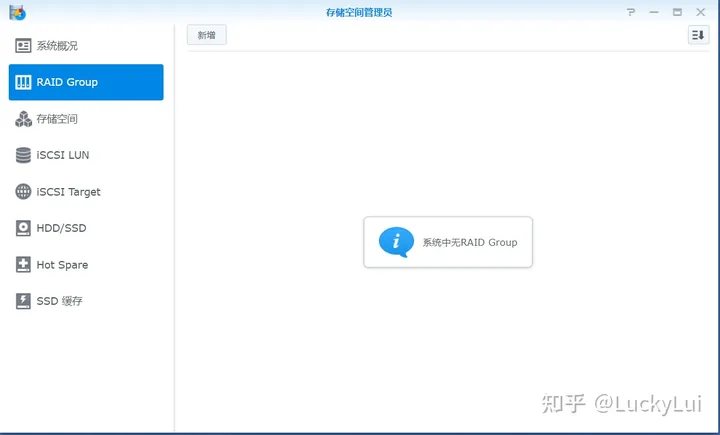Click the RAID Group drives icon

[23, 82]
